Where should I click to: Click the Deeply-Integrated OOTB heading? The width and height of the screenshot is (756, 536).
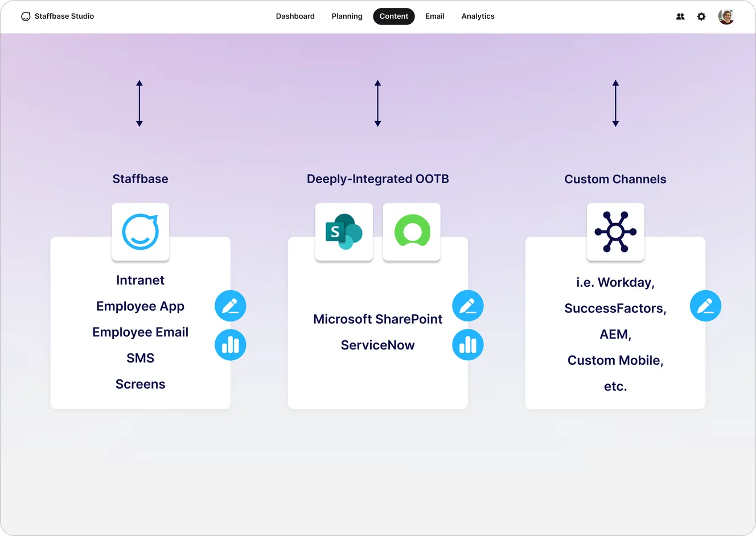378,179
